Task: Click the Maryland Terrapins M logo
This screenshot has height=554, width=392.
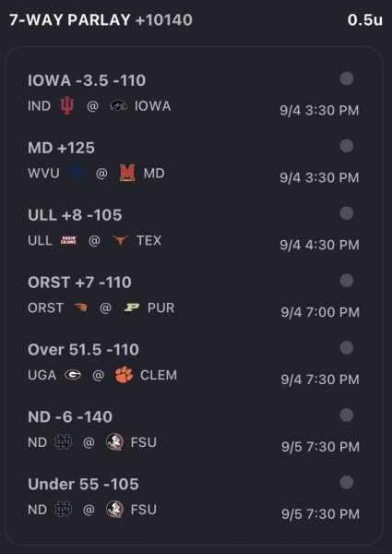Action: coord(127,174)
